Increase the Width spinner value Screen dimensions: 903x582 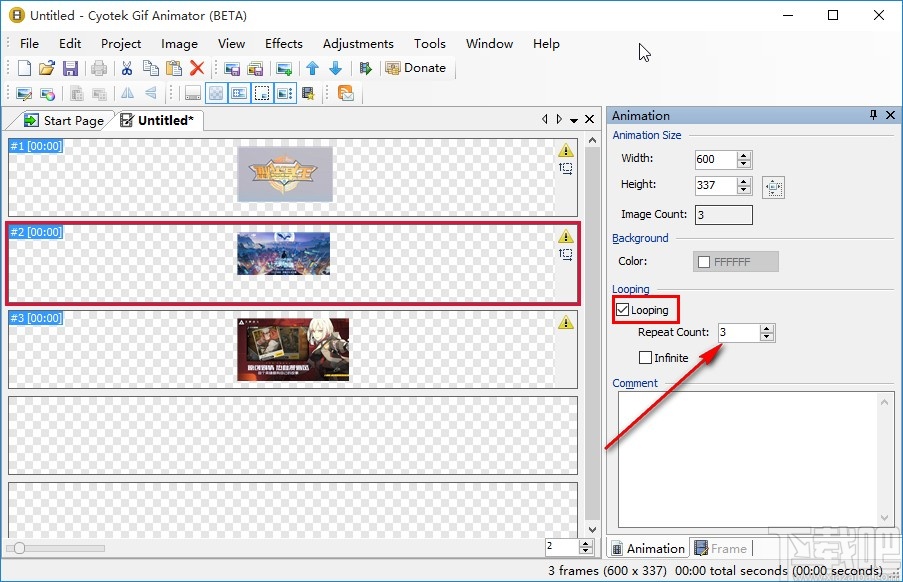tap(744, 155)
